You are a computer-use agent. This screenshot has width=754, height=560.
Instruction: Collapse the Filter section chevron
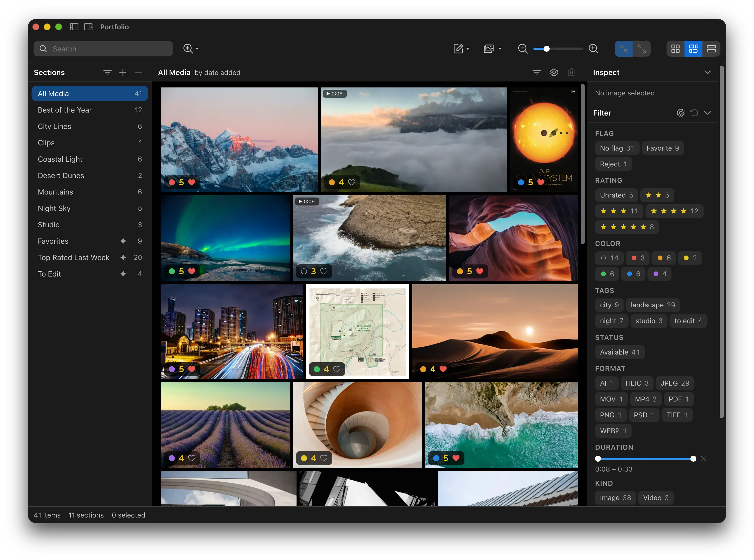(x=707, y=113)
